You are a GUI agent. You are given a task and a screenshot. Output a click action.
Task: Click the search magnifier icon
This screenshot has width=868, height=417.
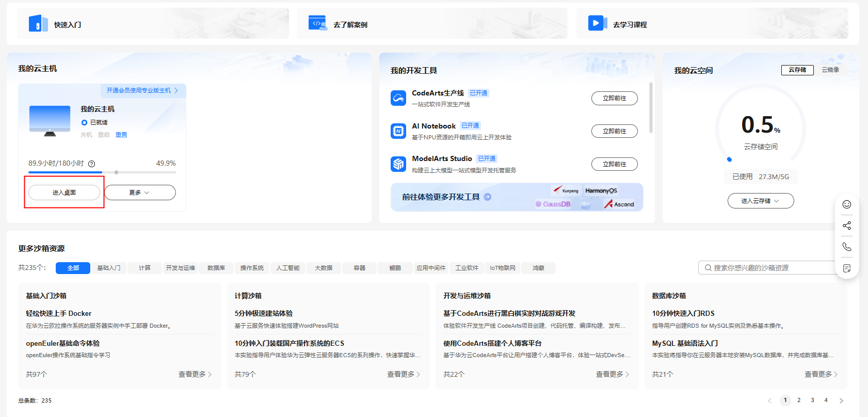(x=708, y=268)
